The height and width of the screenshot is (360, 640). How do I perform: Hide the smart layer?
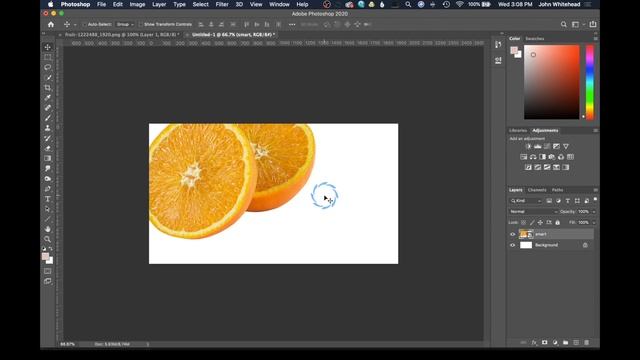tap(513, 234)
